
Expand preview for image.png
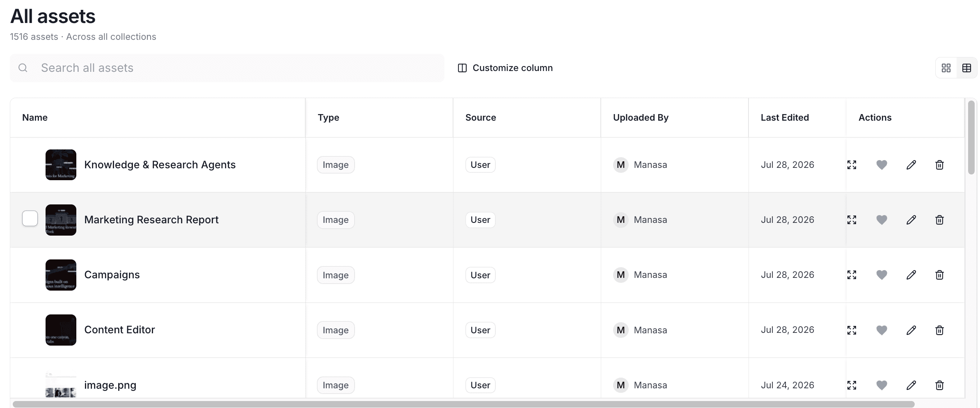tap(852, 385)
